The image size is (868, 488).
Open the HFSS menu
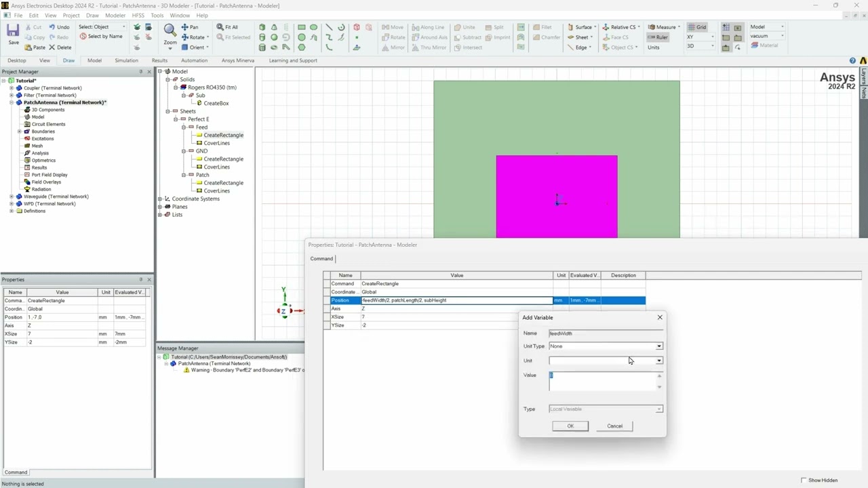coord(138,15)
